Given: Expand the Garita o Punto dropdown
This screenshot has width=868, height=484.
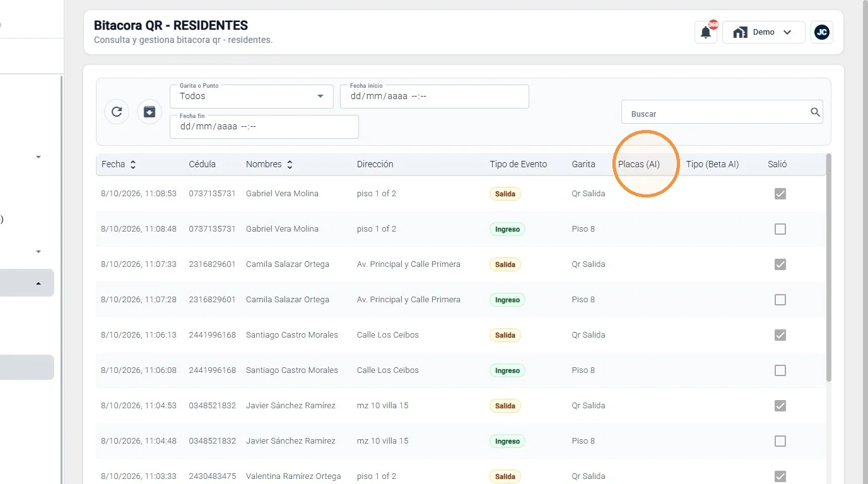Looking at the screenshot, I should click(x=252, y=96).
